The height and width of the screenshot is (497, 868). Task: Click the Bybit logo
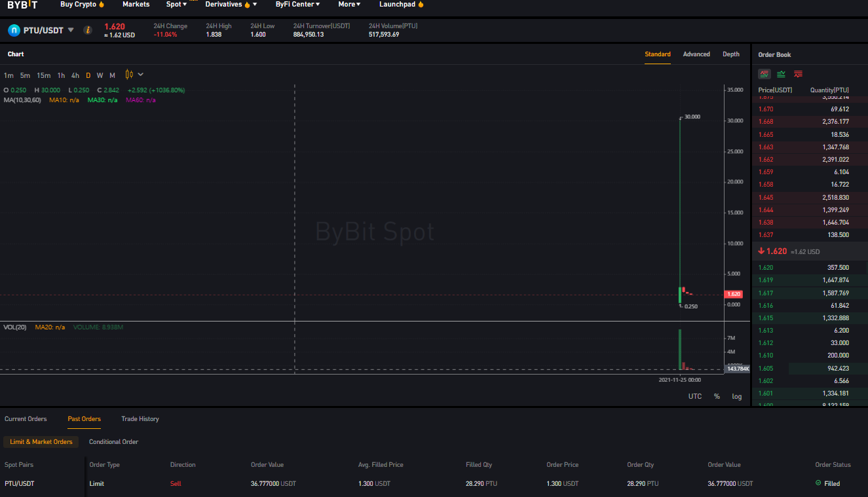[22, 5]
